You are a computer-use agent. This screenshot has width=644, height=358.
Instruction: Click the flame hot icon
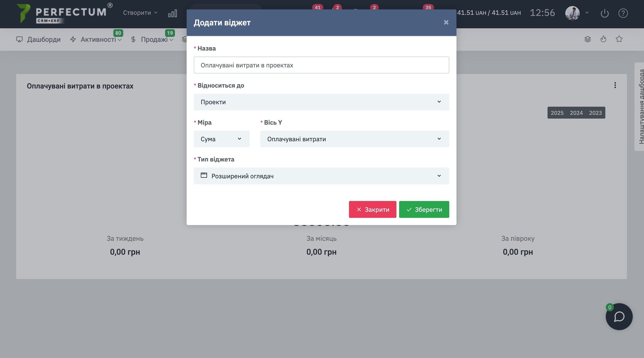pyautogui.click(x=604, y=39)
